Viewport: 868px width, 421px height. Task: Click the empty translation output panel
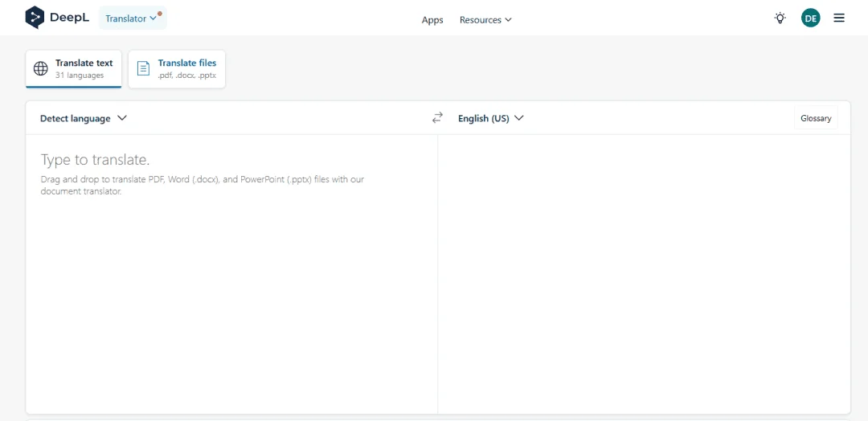644,273
